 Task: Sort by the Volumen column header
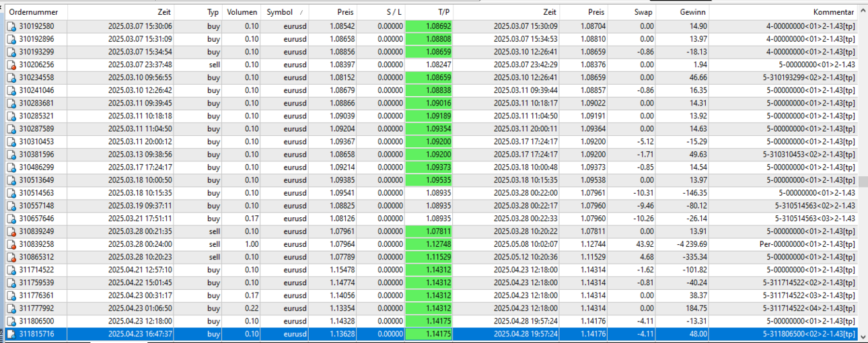[x=242, y=12]
